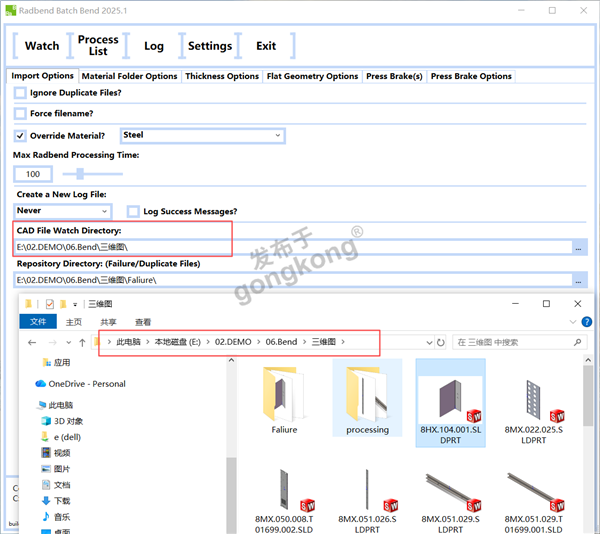Switch to Import Options tab
600x534 pixels.
click(x=42, y=76)
